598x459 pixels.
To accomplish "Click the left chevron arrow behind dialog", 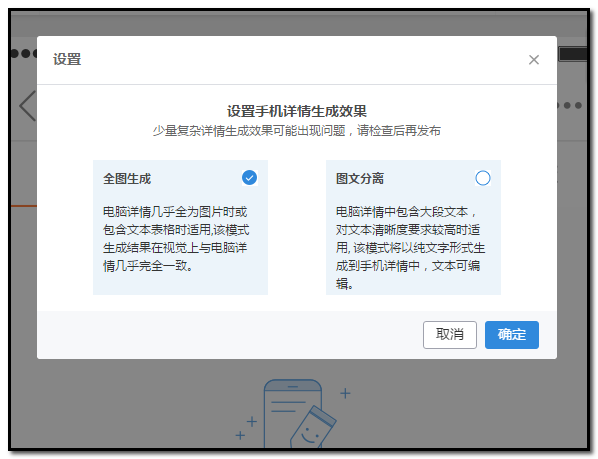I will [27, 106].
